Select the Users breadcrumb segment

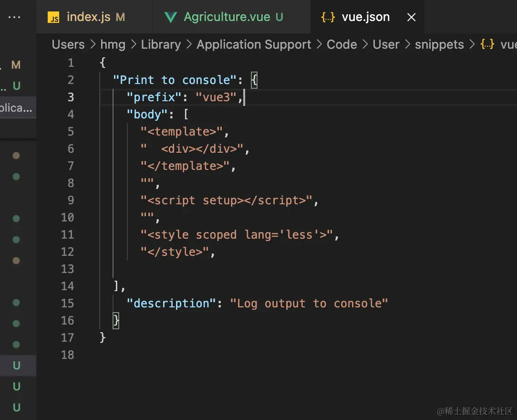pyautogui.click(x=68, y=44)
